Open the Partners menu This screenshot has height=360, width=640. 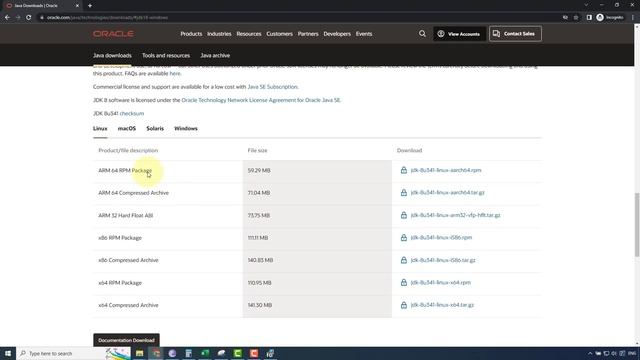coord(308,34)
